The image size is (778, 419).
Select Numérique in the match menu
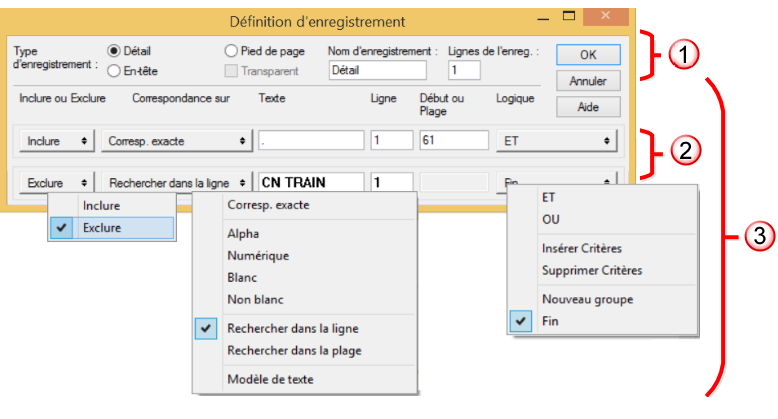256,255
